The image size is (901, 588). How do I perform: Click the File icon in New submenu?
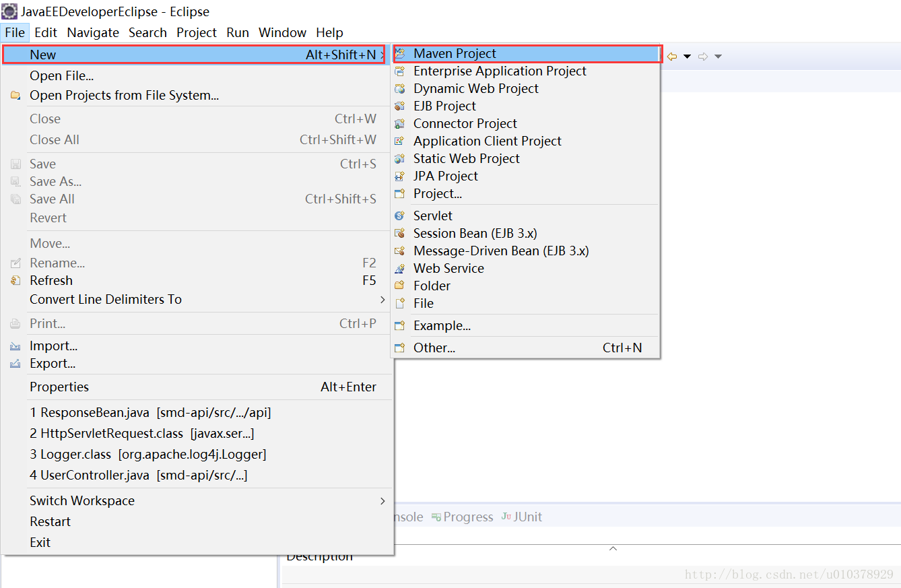pyautogui.click(x=400, y=304)
